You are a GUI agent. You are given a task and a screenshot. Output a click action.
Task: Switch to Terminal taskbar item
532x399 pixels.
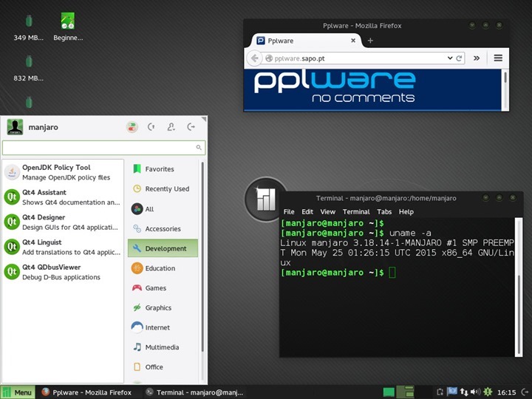tap(194, 392)
